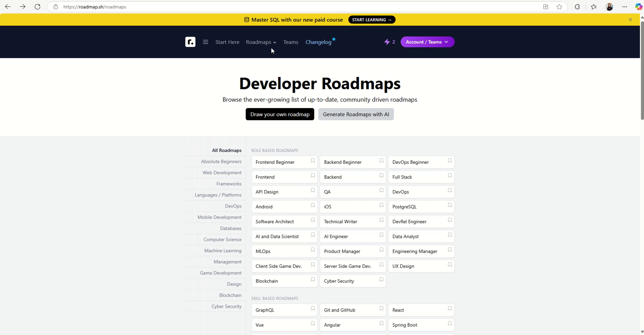Reload the page with refresh icon
This screenshot has width=644, height=335.
(x=37, y=7)
